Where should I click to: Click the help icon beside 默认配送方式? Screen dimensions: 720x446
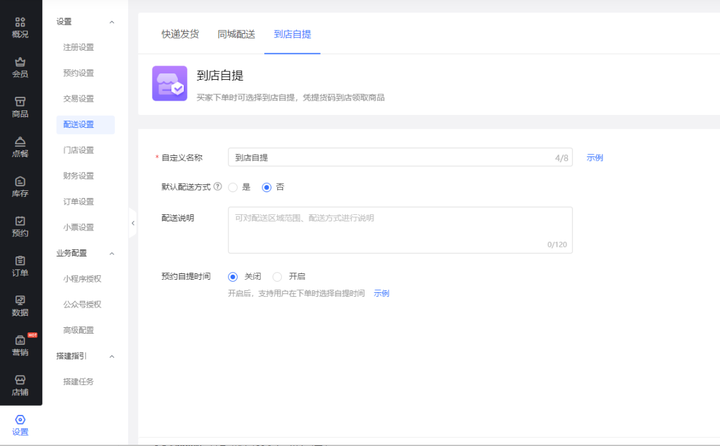218,186
